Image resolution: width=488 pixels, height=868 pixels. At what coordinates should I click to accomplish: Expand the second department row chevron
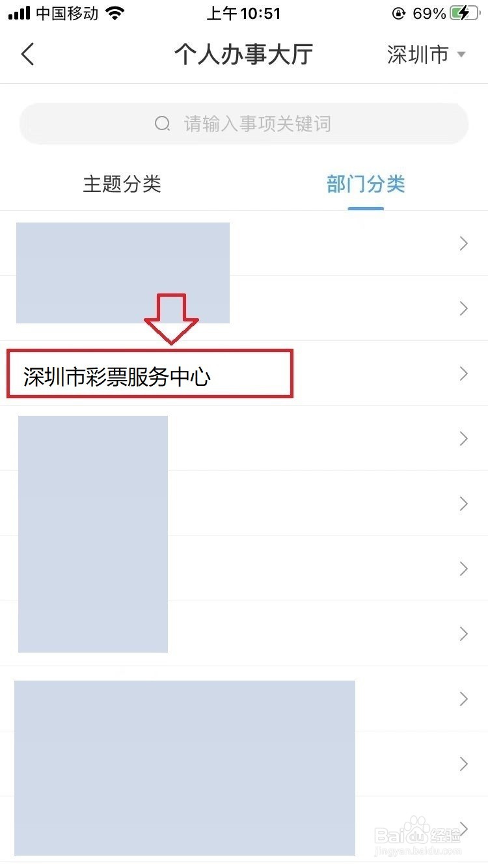click(x=464, y=308)
